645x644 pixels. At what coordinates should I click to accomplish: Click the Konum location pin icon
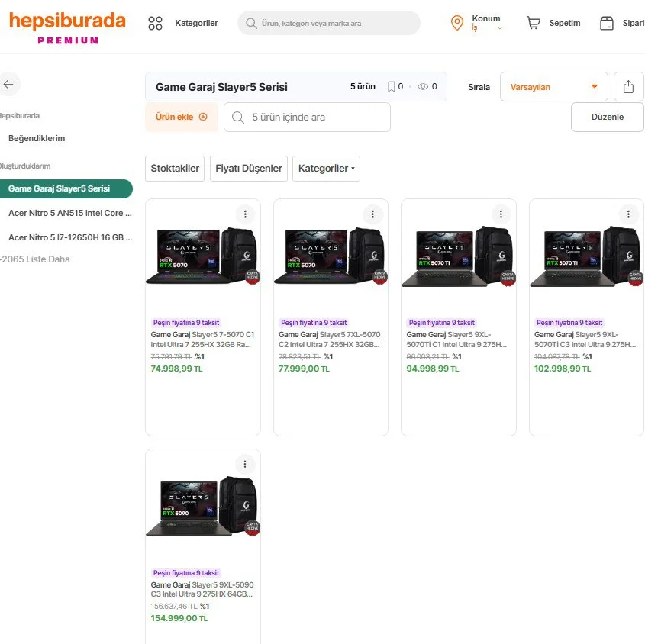457,23
